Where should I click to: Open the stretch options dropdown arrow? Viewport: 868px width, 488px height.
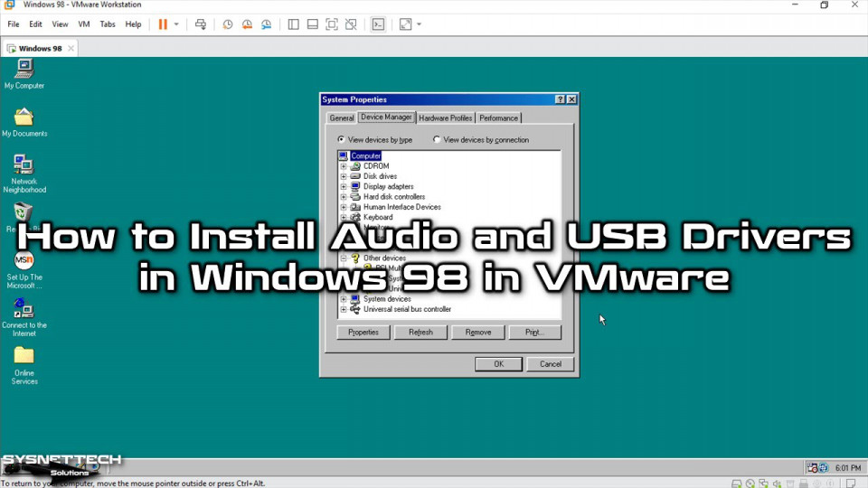point(419,24)
